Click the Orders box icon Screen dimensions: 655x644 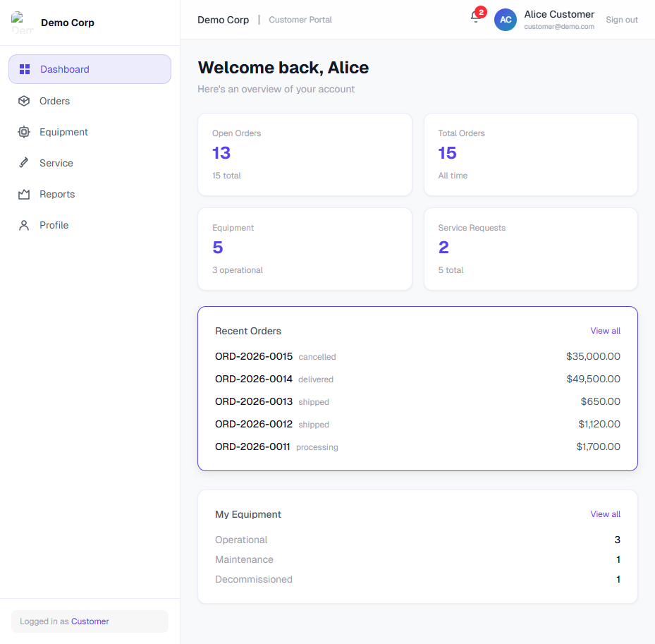coord(24,101)
